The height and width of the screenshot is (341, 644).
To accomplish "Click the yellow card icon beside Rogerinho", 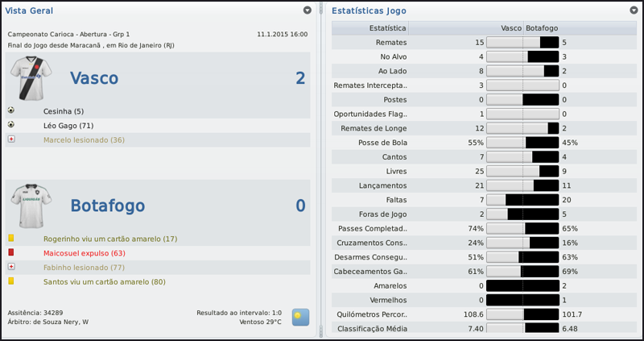I will click(x=11, y=239).
